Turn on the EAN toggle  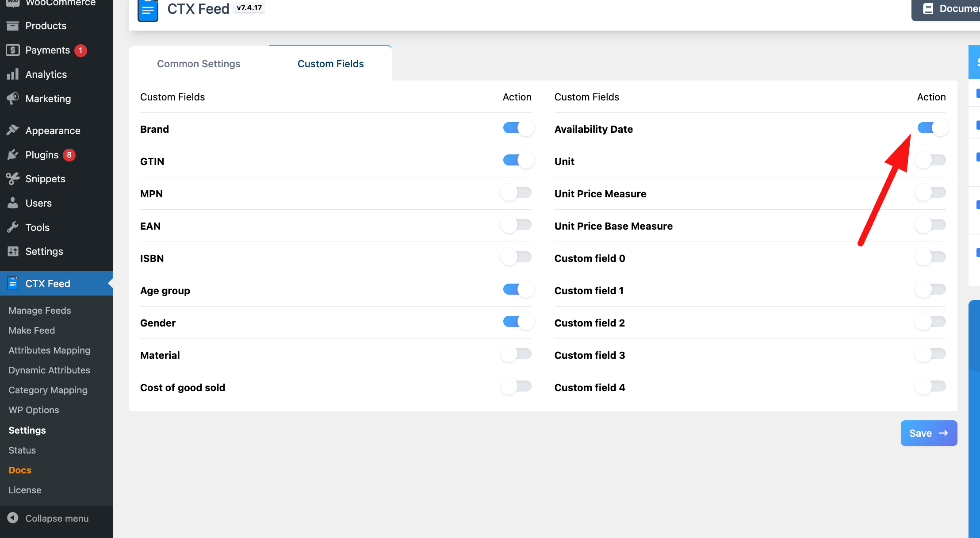[x=517, y=225]
